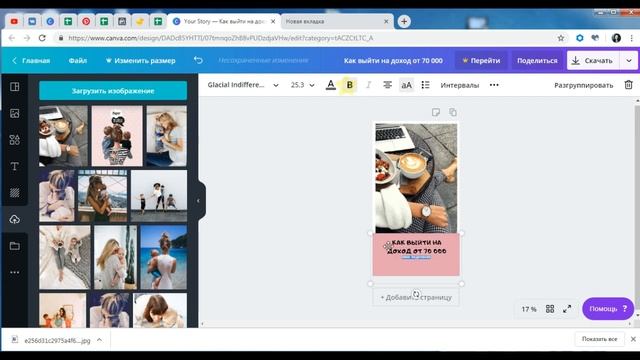Viewport: 640px width, 360px height.
Task: Click the rotate handle below text block
Action: point(416,294)
